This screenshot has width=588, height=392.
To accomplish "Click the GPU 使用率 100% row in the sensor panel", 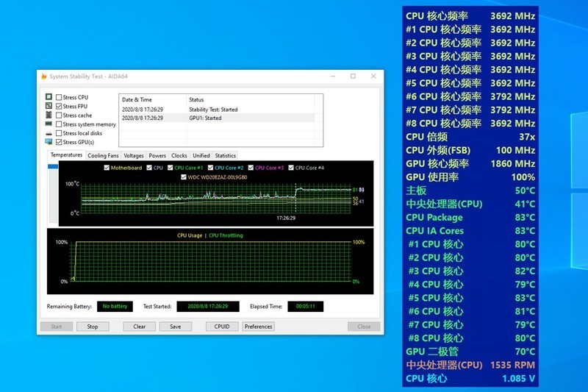I will 470,177.
